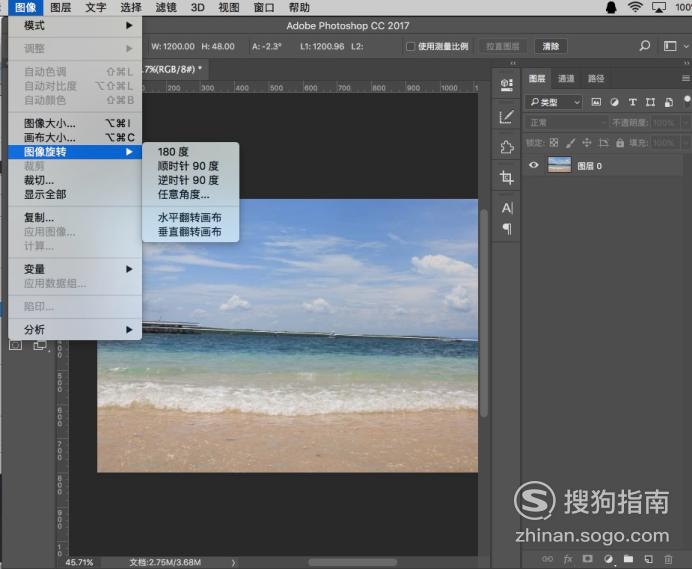Filter layers by shape layers icon
Screen dimensions: 692x569
click(650, 102)
